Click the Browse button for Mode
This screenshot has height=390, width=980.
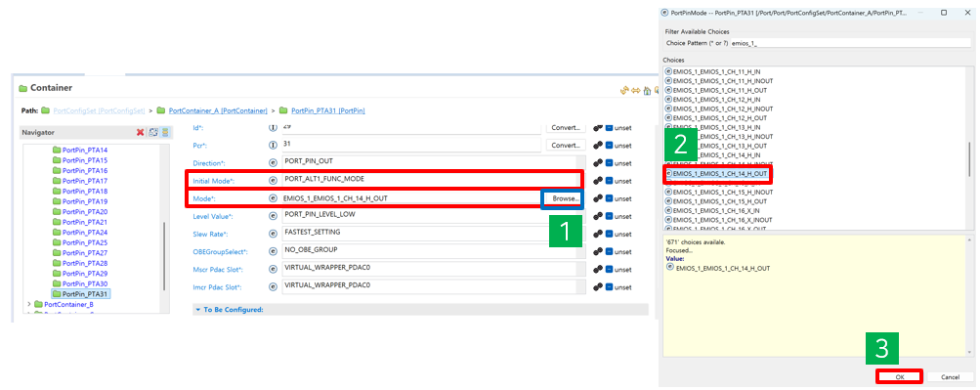click(x=565, y=198)
